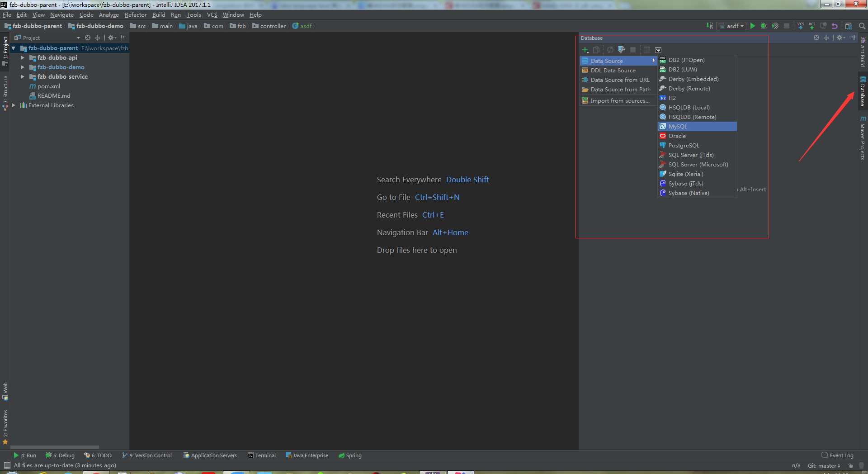The image size is (868, 474).
Task: Expand the fzb-dubbo-api module
Action: point(22,57)
